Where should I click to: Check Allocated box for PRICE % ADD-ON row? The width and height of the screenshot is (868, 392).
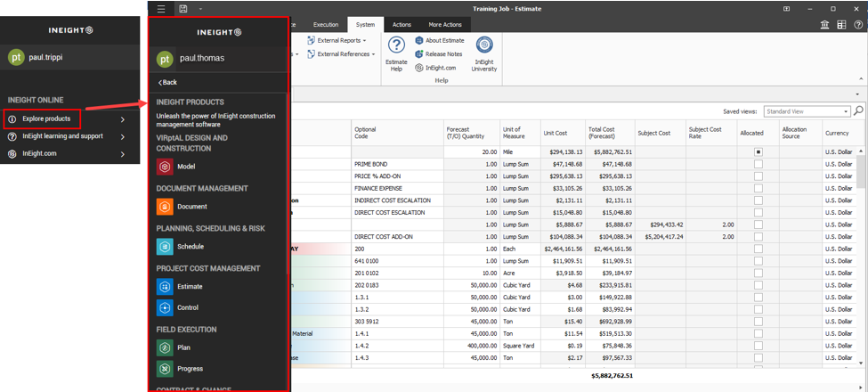(758, 176)
